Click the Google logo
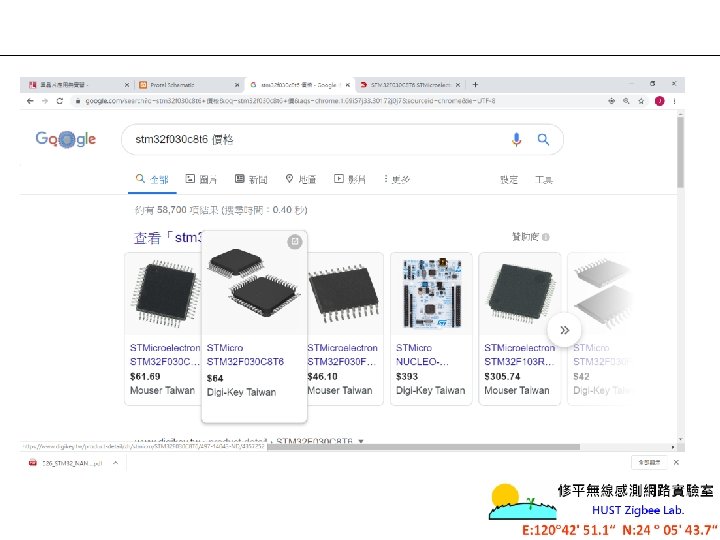The width and height of the screenshot is (720, 540). 66,139
